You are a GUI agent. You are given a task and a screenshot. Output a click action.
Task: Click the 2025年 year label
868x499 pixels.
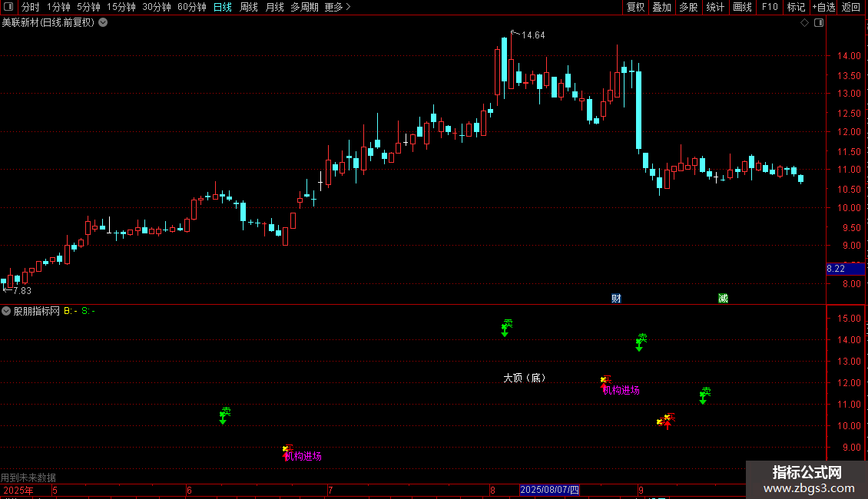click(18, 491)
